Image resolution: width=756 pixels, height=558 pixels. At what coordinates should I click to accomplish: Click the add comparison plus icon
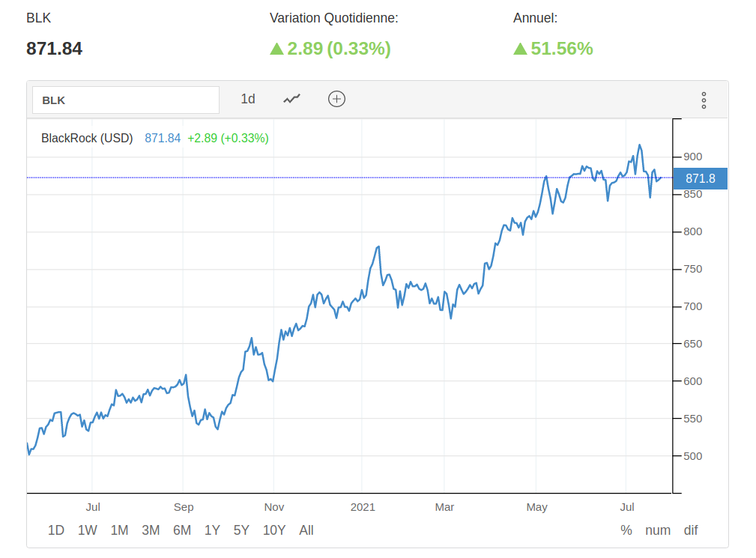coord(337,99)
